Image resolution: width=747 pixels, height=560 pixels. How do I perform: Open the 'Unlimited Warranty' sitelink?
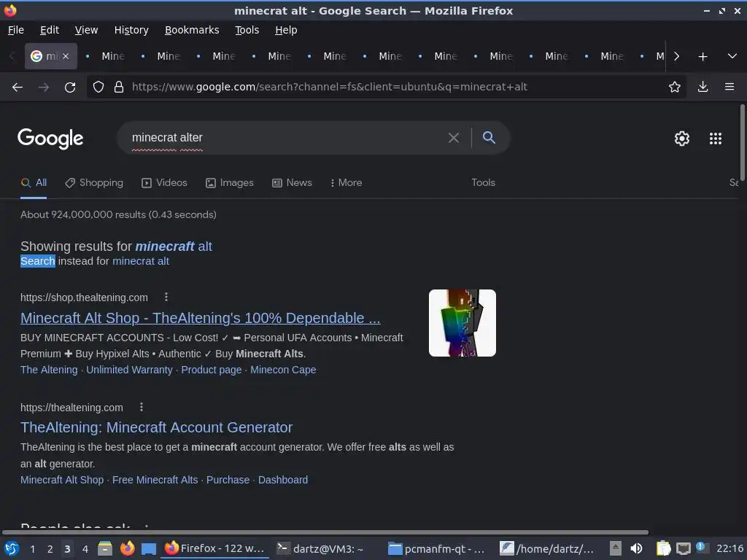(x=129, y=370)
